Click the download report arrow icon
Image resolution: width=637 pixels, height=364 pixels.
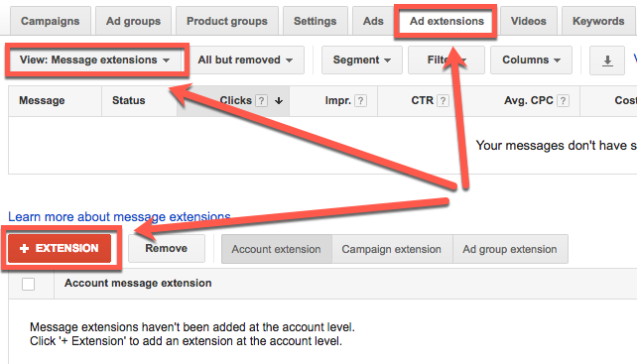607,61
